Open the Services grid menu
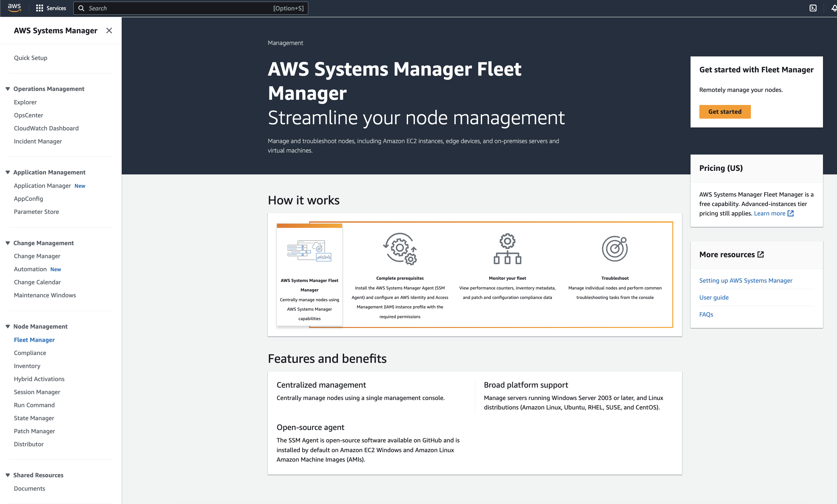 [x=51, y=8]
